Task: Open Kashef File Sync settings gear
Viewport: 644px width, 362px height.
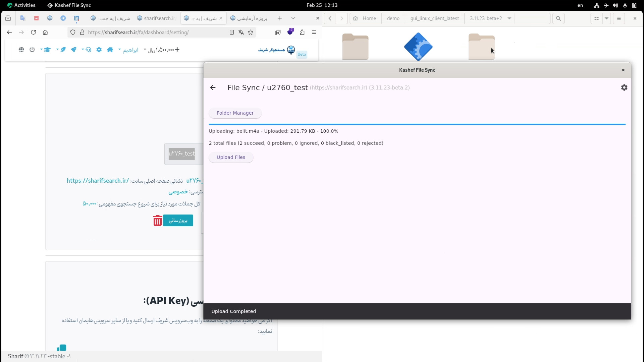Action: click(x=624, y=87)
